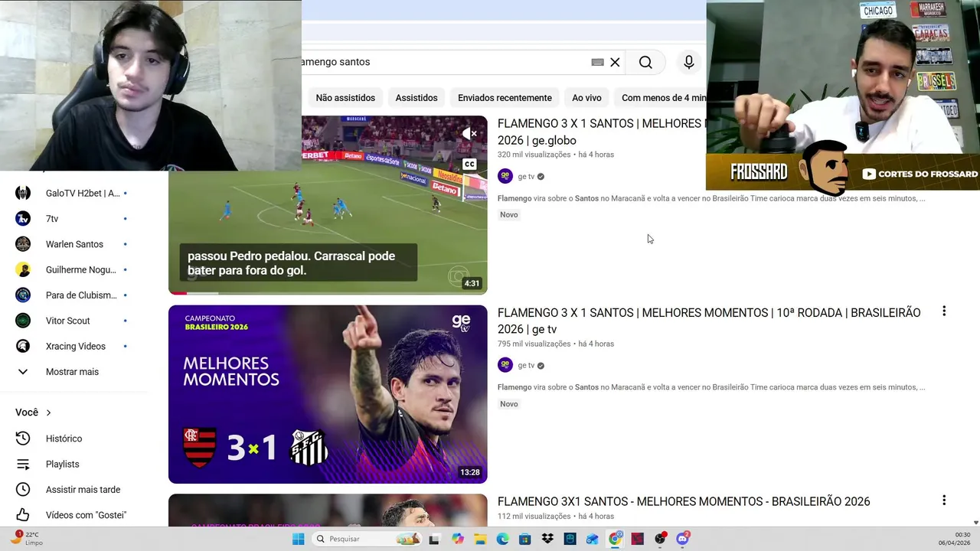
Task: Open Copilot from taskbar
Action: coord(458,539)
